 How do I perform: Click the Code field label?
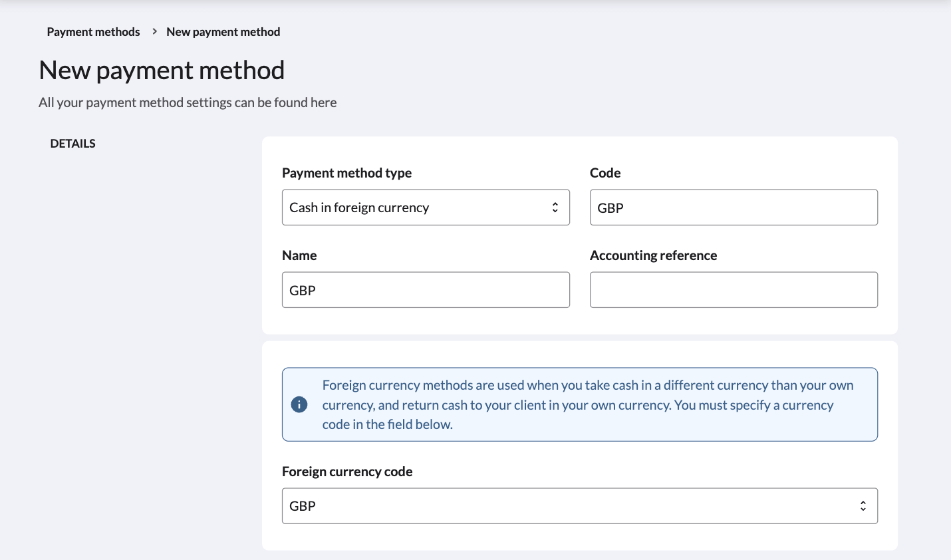[605, 173]
